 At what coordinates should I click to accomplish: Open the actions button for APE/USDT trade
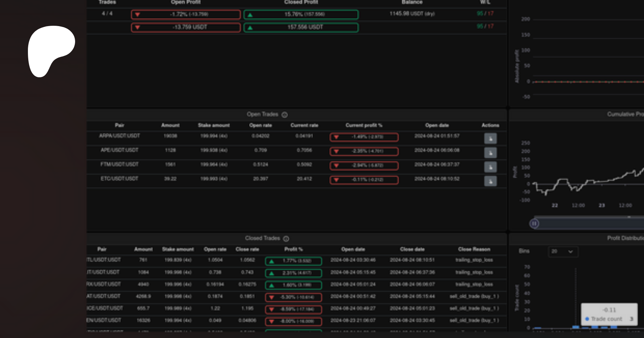point(490,153)
